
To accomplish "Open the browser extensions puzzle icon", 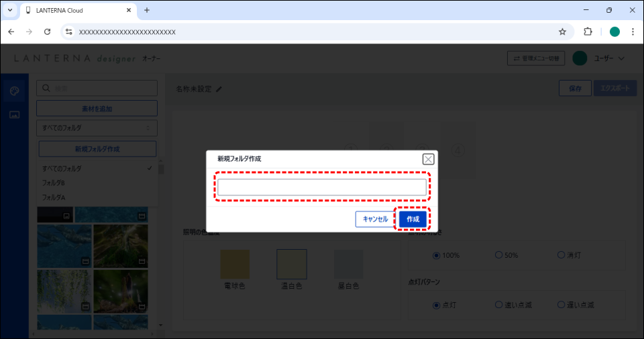I will pos(588,32).
